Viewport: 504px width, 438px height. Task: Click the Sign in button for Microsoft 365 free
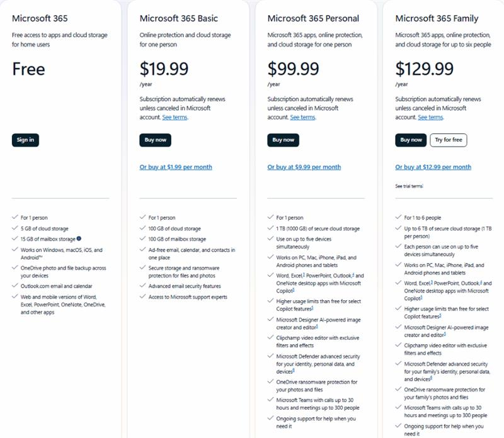(x=25, y=140)
